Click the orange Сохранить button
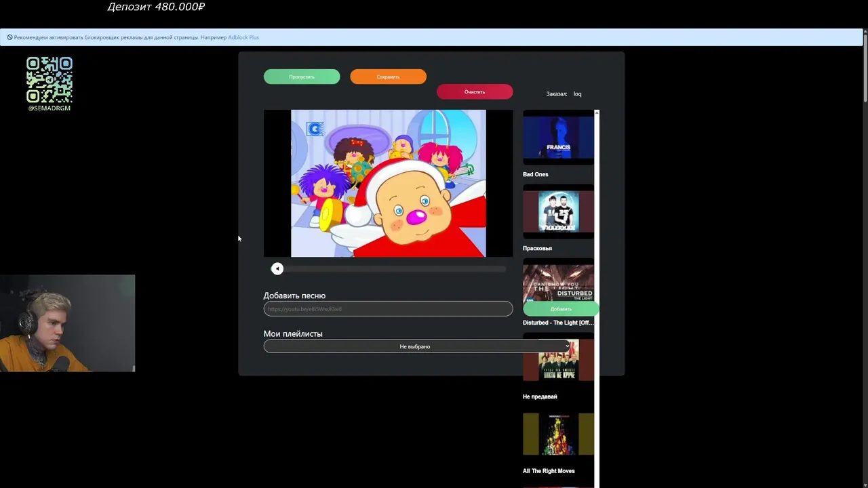The height and width of the screenshot is (488, 868). [388, 77]
